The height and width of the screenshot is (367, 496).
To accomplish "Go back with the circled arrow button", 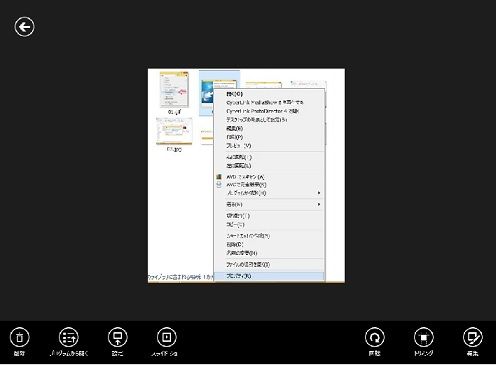I will [x=24, y=27].
